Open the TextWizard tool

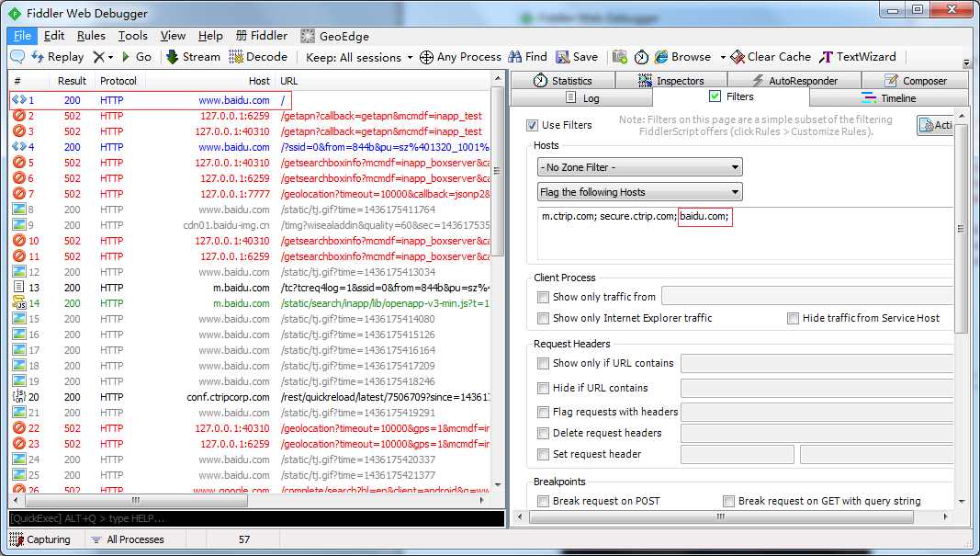tap(858, 57)
